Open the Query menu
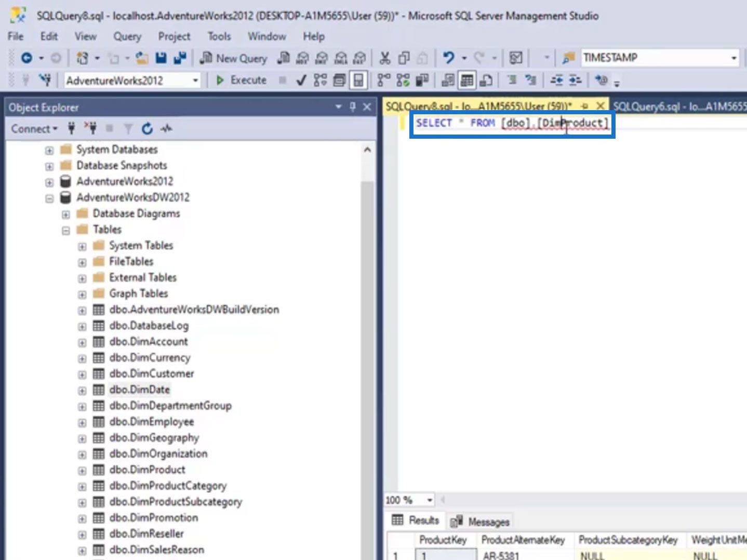747x560 pixels. coord(127,36)
